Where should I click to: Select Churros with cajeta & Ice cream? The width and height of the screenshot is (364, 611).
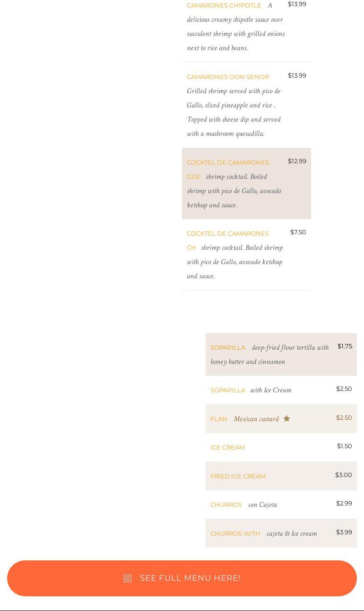pyautogui.click(x=235, y=534)
